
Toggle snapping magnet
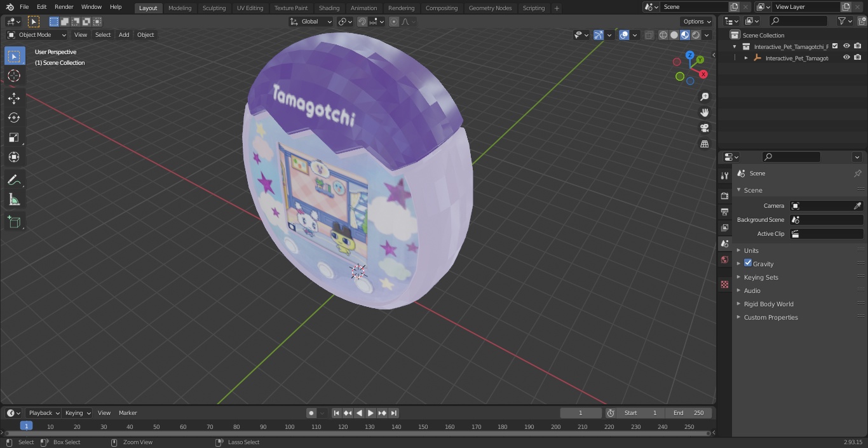click(362, 22)
